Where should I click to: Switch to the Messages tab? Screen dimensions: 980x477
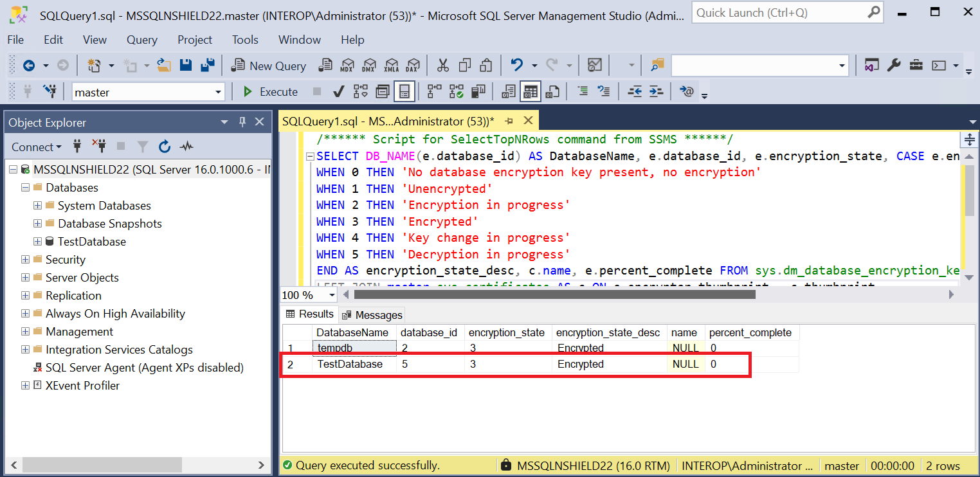pyautogui.click(x=372, y=315)
